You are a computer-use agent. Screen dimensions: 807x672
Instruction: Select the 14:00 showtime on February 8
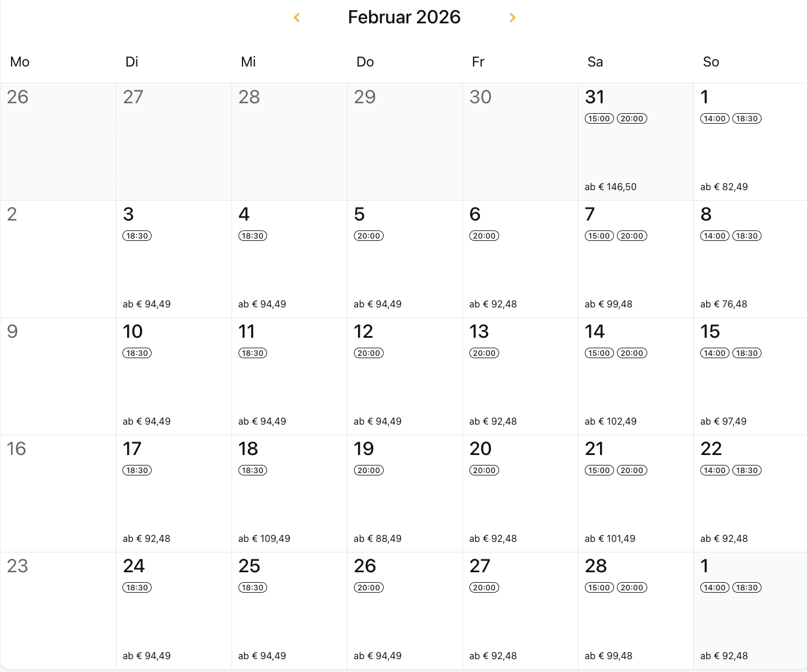[x=714, y=236]
